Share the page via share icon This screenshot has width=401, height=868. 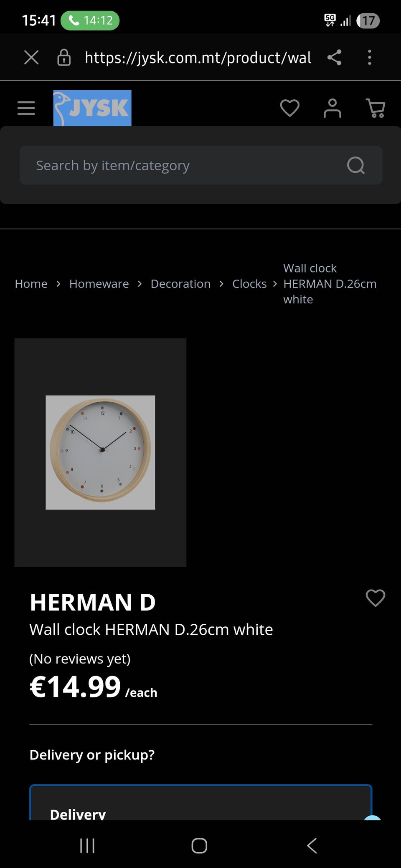pos(334,57)
